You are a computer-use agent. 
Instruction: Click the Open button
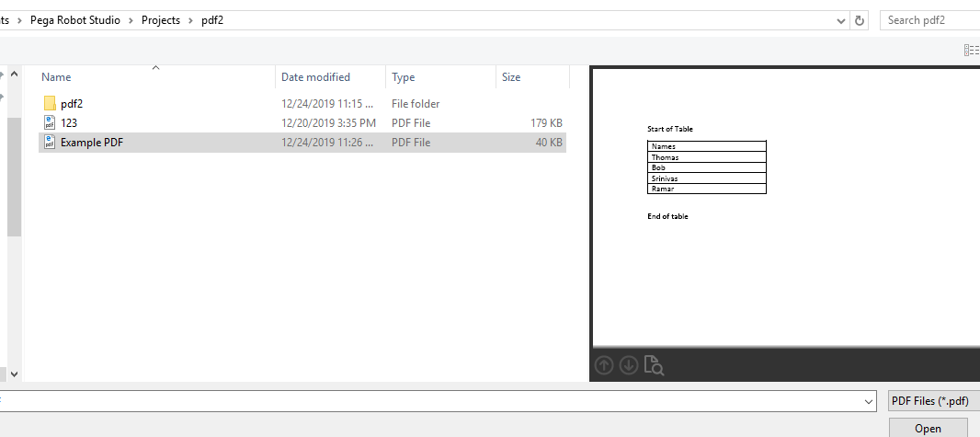[x=929, y=428]
